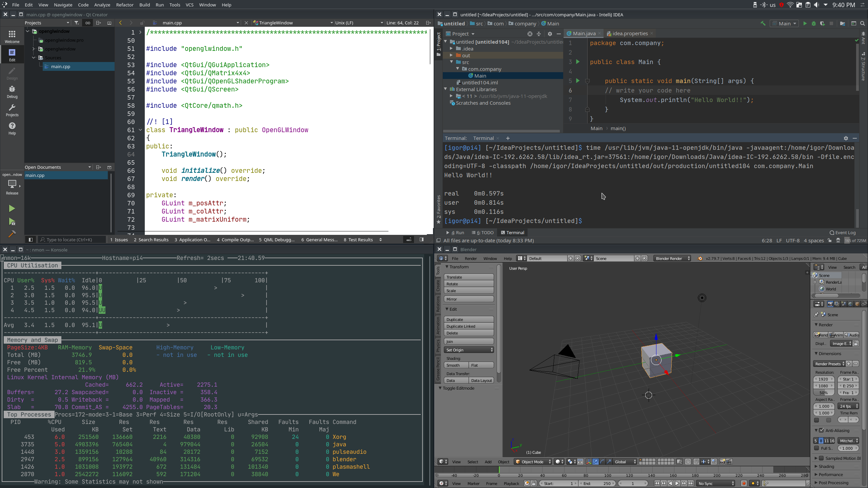Select Object cube tab icon in Blender properties
Screen dimensions: 868x488
(x=857, y=304)
